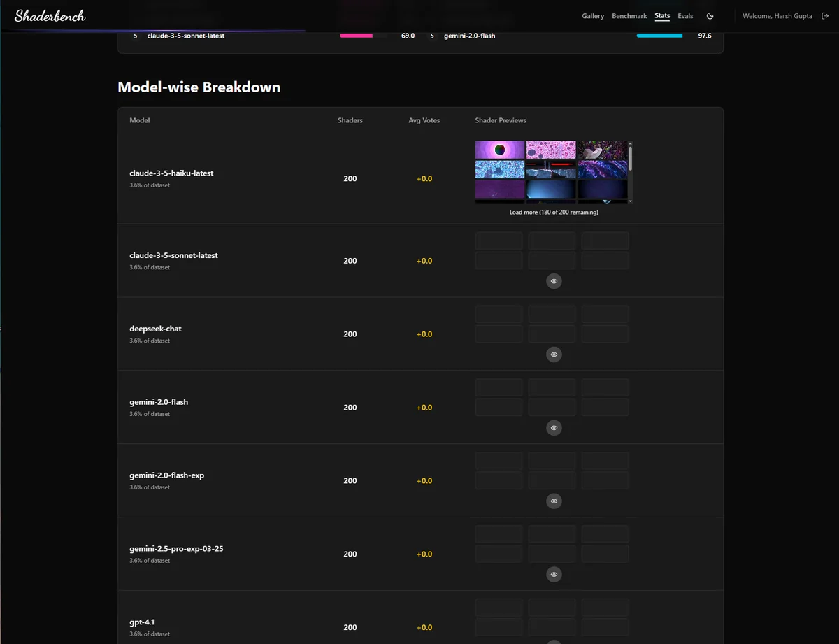Load more claude-3-5-haiku shader previews

tap(553, 212)
